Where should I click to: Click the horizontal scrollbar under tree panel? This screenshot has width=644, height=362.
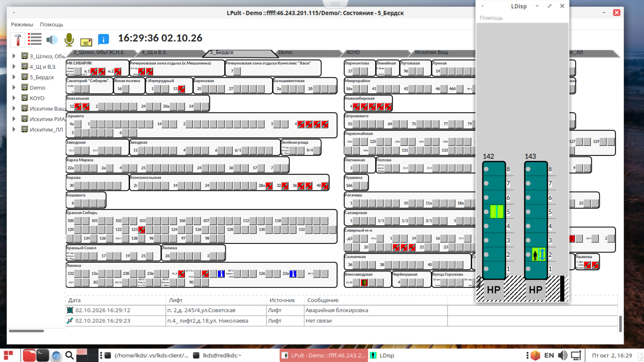point(26,331)
